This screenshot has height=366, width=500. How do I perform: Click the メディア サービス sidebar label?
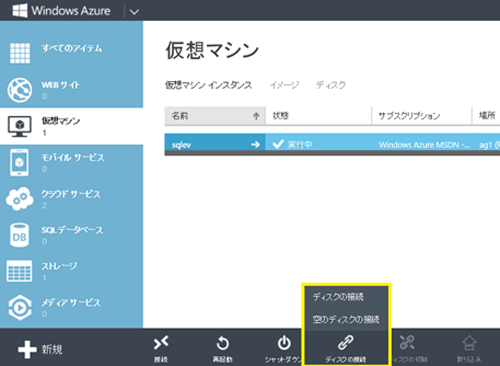pos(71,303)
